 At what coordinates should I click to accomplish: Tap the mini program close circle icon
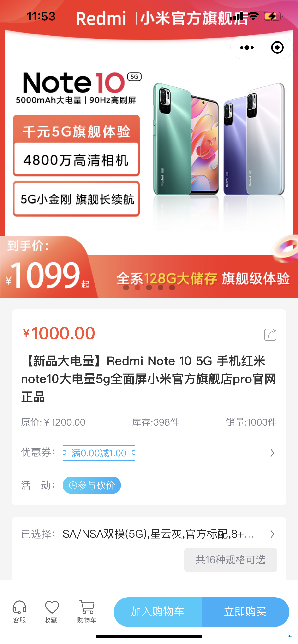[277, 47]
